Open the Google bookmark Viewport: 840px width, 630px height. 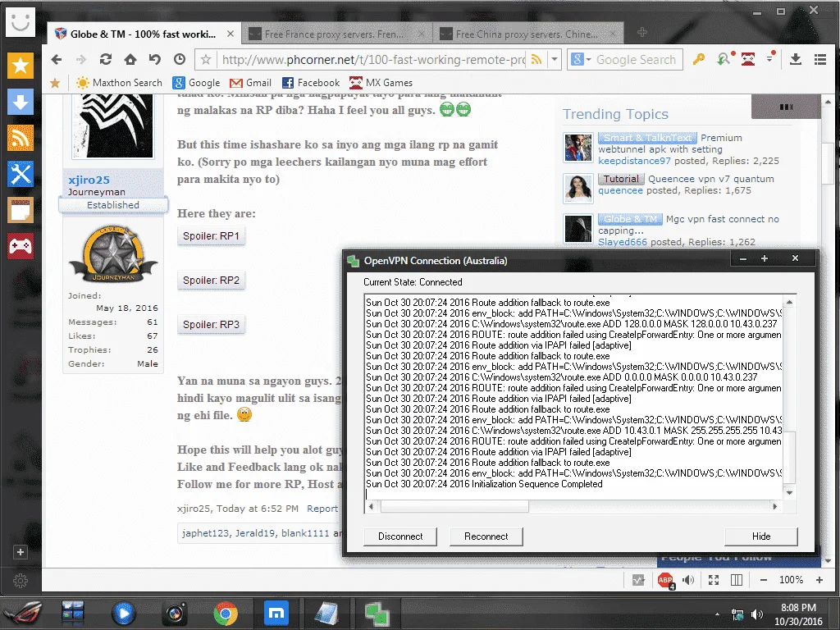(196, 83)
